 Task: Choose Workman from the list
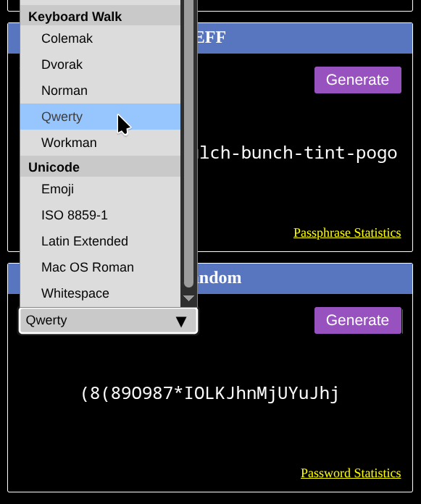[100, 143]
